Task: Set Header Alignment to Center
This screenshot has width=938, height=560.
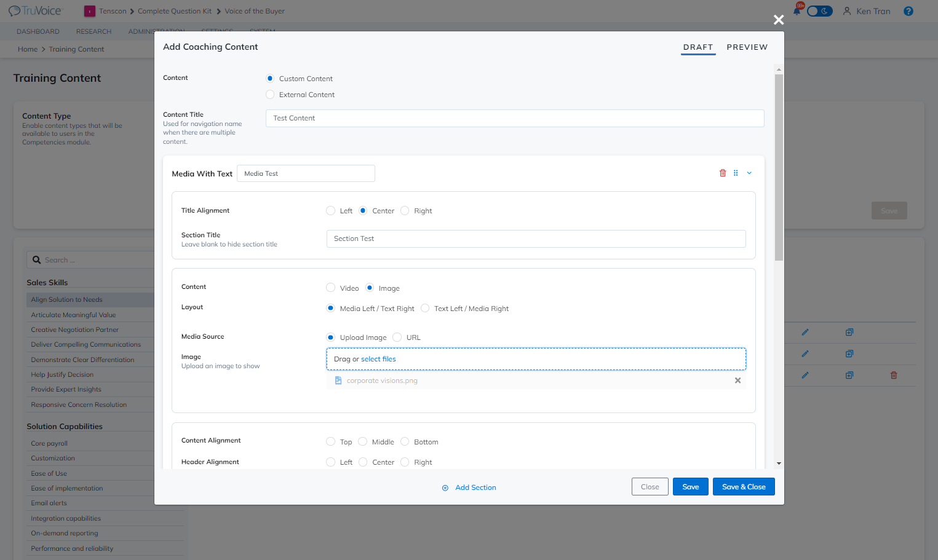Action: [363, 462]
